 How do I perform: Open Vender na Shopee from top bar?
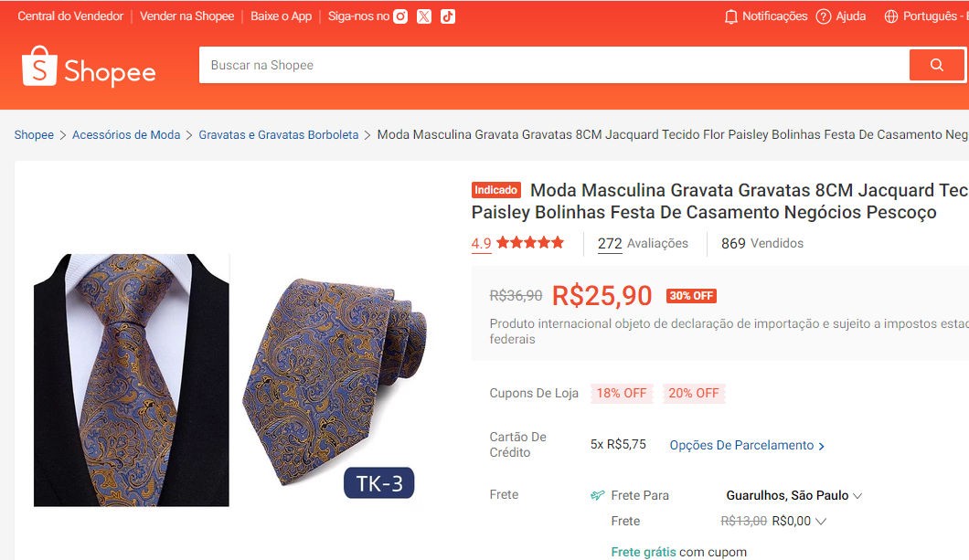coord(186,16)
